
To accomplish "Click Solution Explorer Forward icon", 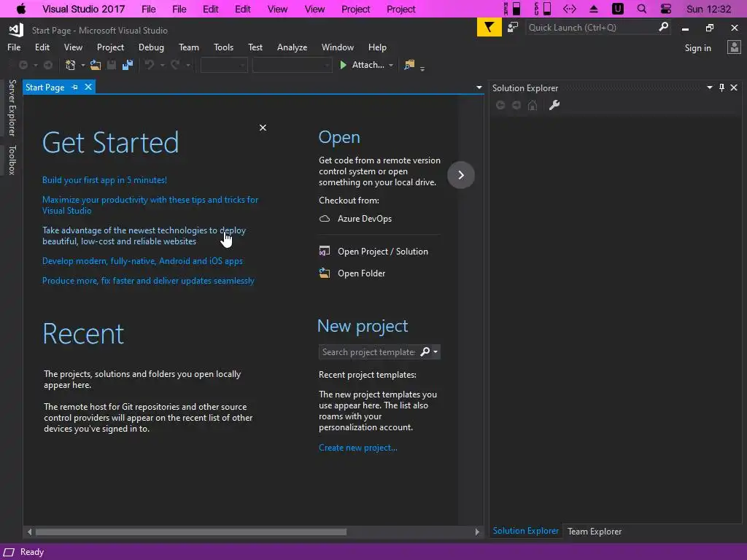I will (x=516, y=105).
